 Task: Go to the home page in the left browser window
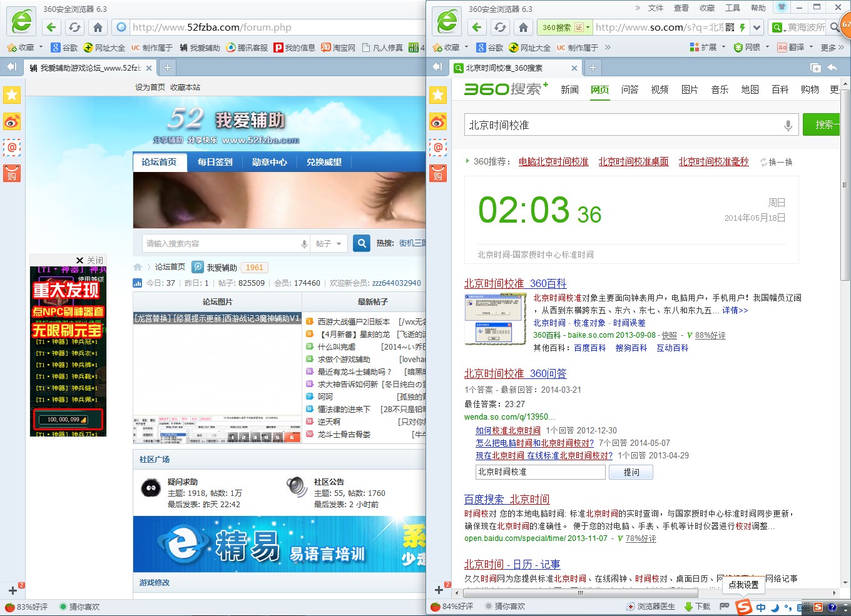[x=98, y=27]
